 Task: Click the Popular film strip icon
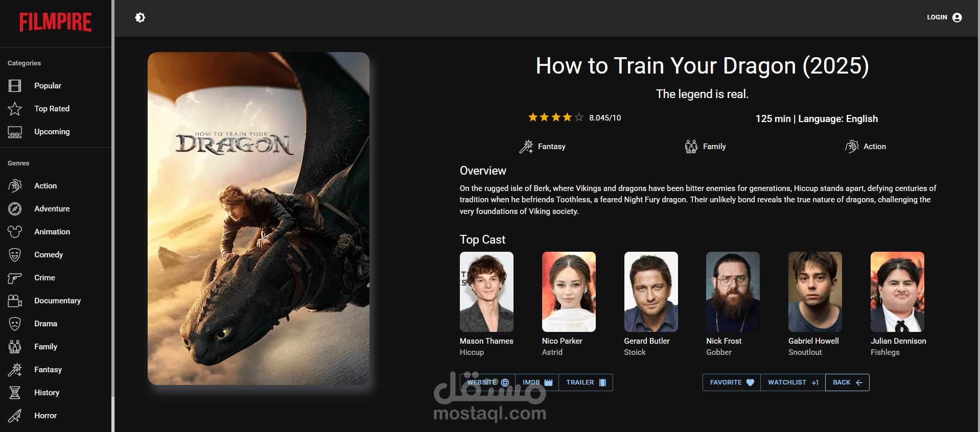15,86
